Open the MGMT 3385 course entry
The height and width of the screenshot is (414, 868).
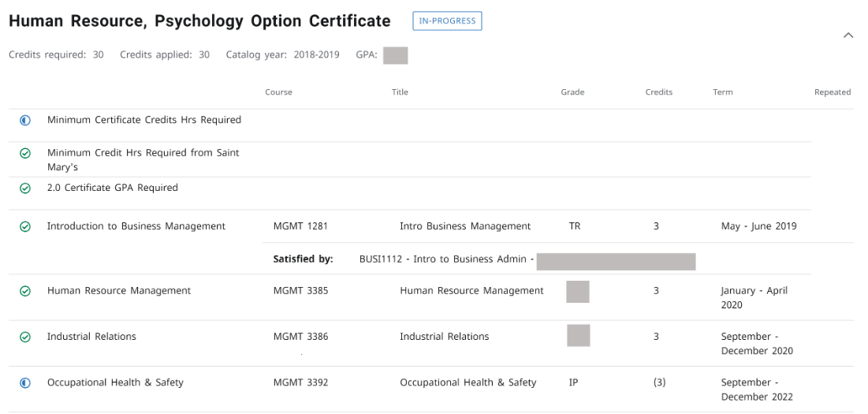coord(300,291)
